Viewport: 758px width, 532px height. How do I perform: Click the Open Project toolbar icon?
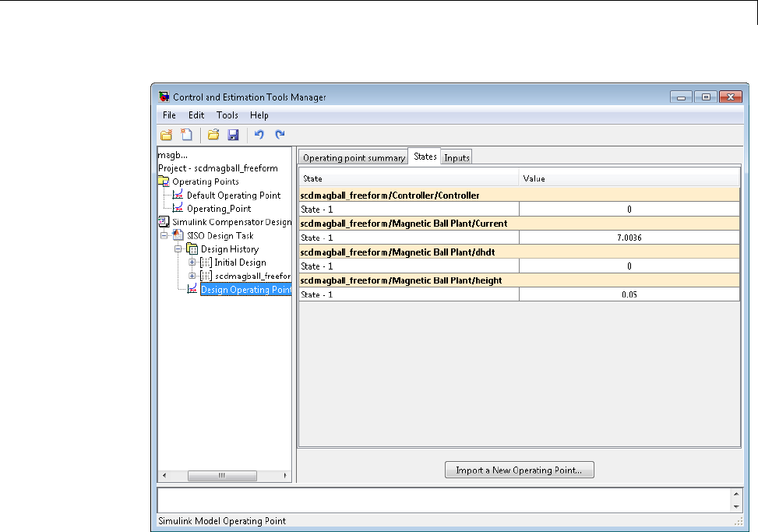(x=166, y=135)
